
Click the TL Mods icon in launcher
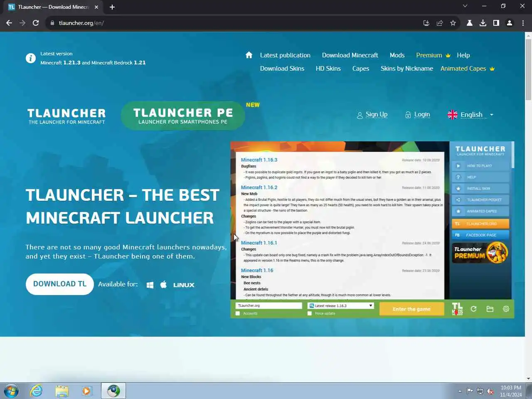[457, 309]
